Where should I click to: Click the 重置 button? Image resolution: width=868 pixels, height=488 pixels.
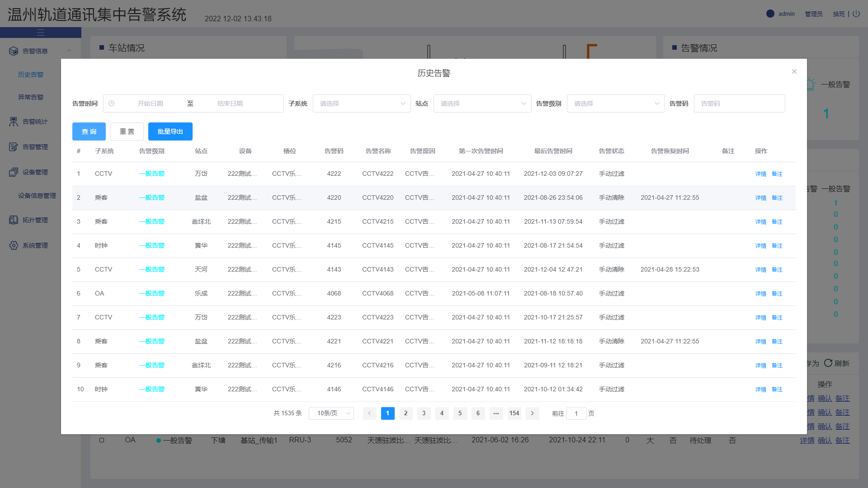point(127,131)
